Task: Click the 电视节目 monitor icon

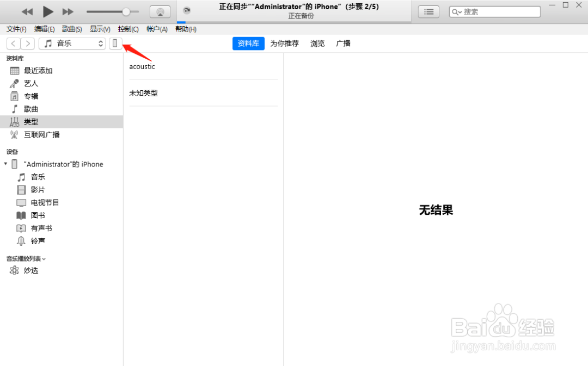Action: (x=21, y=203)
